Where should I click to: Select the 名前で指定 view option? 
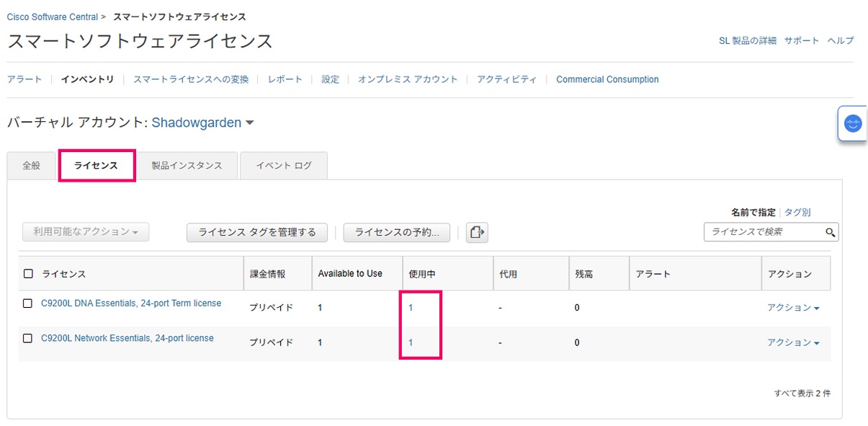pos(753,212)
